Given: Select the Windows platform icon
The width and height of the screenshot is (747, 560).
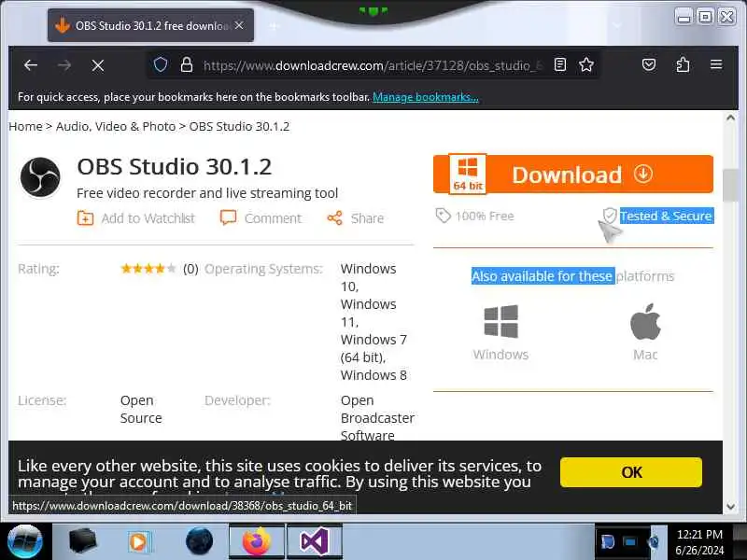Looking at the screenshot, I should [500, 321].
